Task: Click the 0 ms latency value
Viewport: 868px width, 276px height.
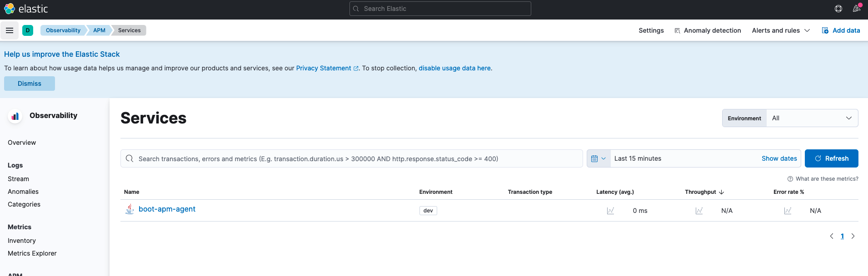Action: coord(640,211)
